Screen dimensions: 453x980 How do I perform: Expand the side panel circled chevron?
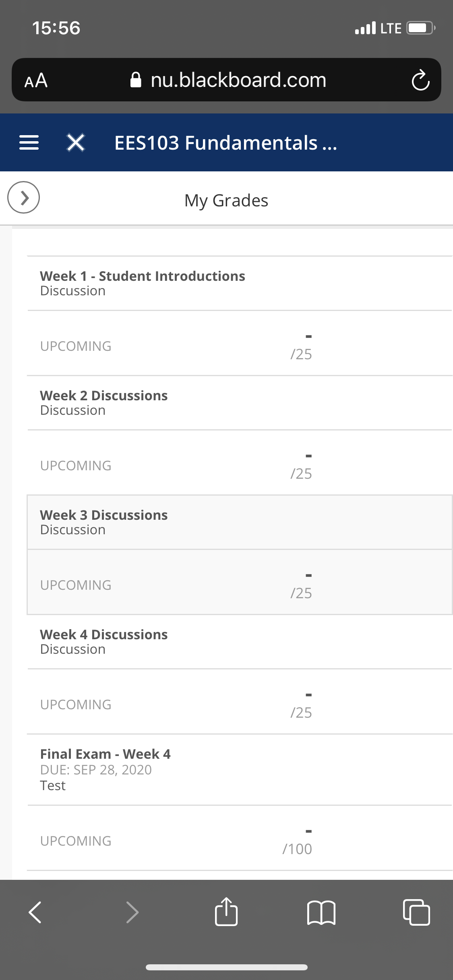[x=23, y=197]
